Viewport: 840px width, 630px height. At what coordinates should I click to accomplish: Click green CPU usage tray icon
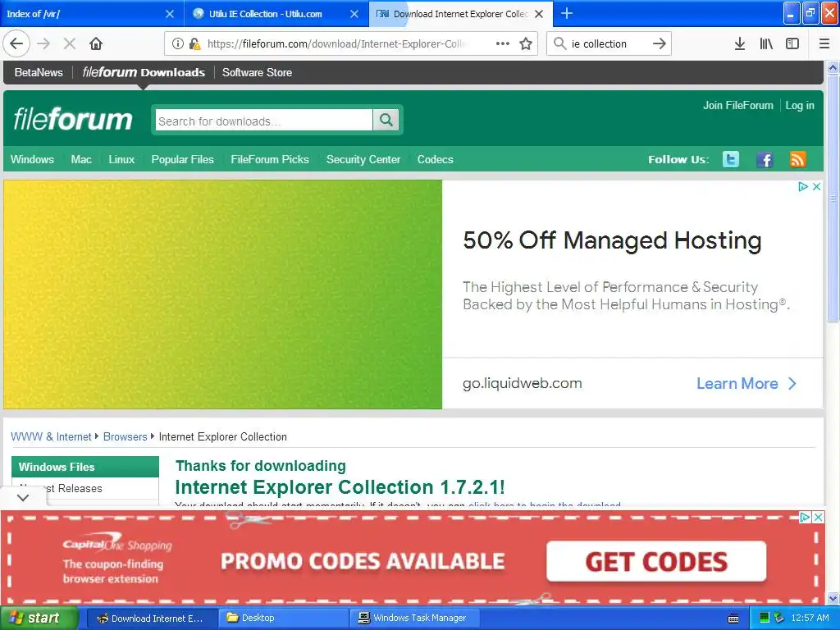[765, 619]
